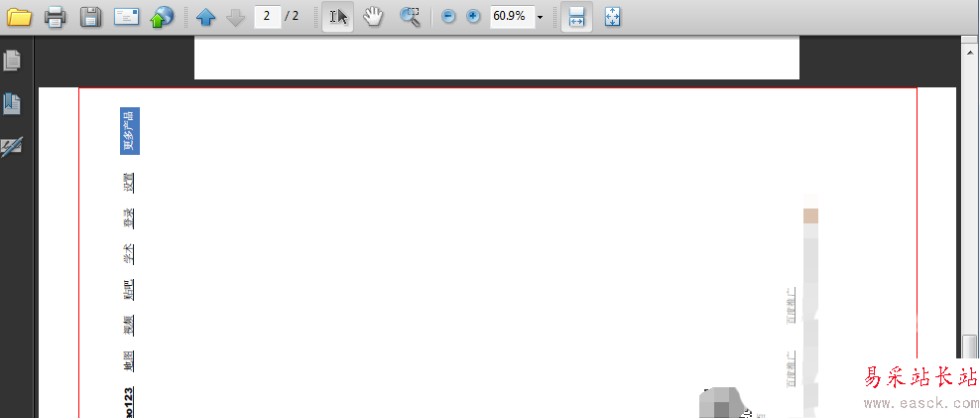Click the rotated 登录 link
The image size is (980, 418).
(128, 218)
